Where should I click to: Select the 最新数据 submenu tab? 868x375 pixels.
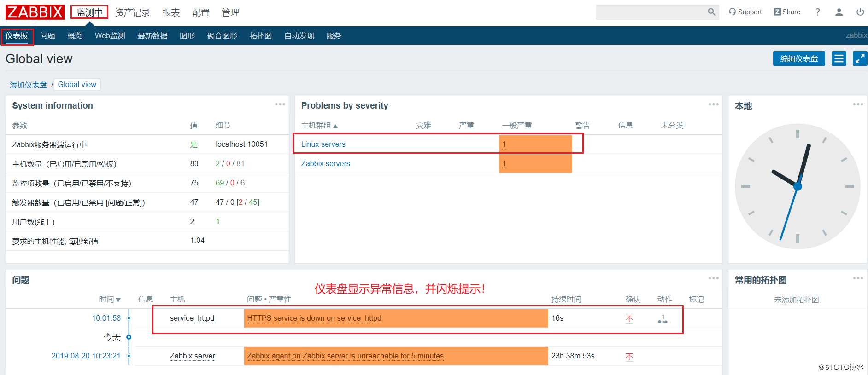pos(152,36)
